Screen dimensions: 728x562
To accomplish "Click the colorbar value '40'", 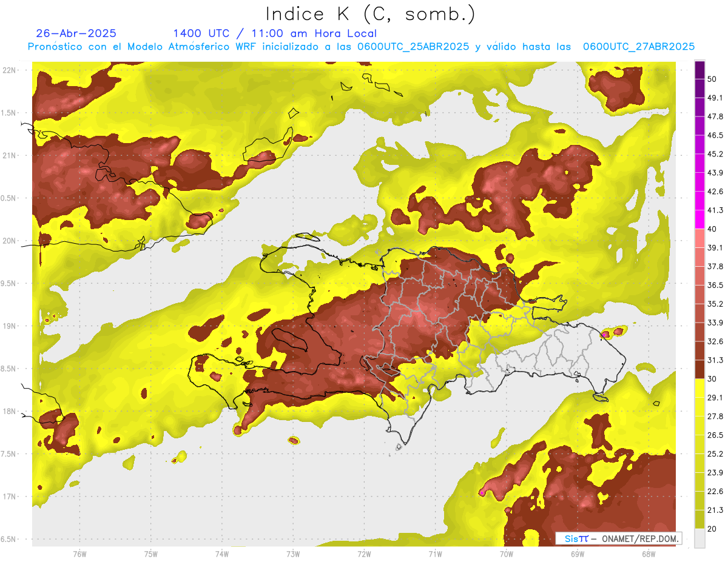I will point(713,229).
